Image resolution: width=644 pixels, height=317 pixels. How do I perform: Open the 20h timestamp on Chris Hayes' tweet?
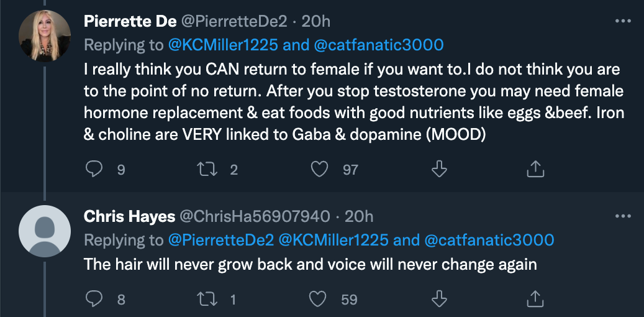click(359, 216)
